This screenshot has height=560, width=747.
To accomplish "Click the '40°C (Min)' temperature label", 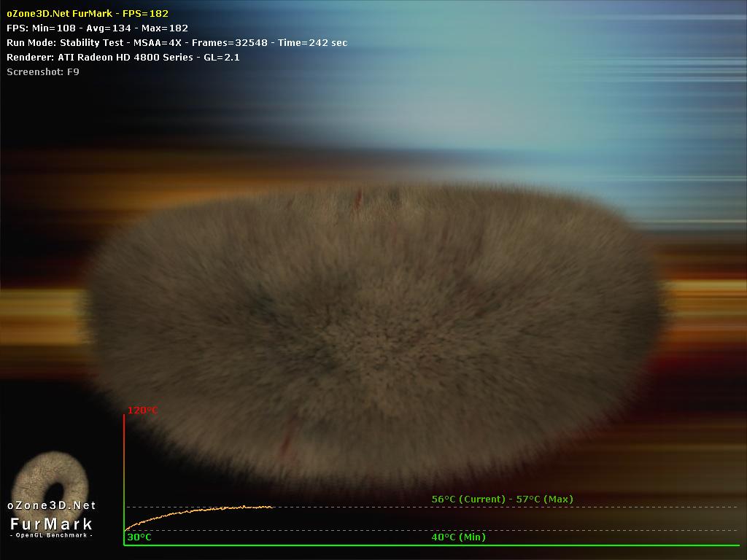I will click(x=458, y=537).
